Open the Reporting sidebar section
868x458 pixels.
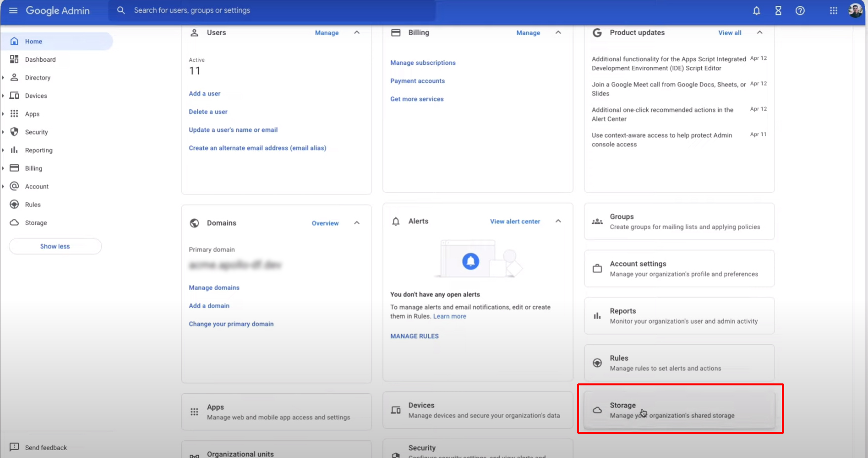(x=39, y=150)
